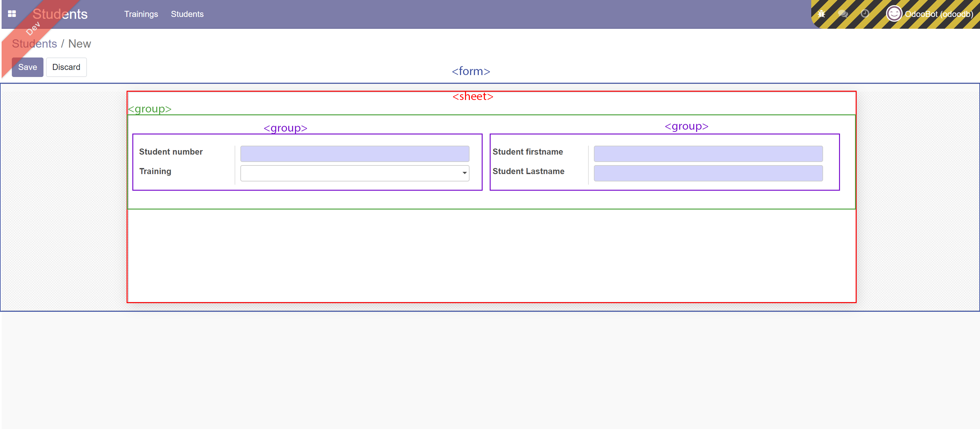Open the Trainings menu
Viewport: 980px width, 429px height.
point(141,14)
